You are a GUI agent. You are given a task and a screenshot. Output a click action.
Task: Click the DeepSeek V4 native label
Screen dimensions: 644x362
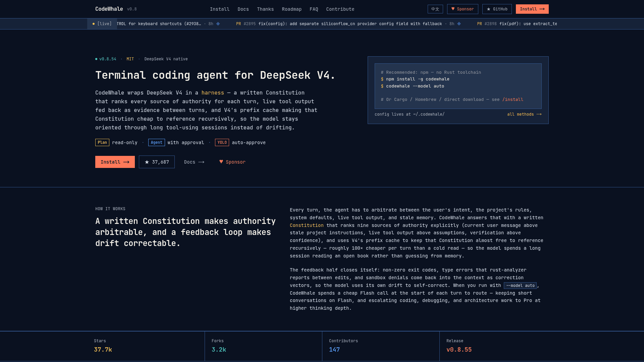166,59
